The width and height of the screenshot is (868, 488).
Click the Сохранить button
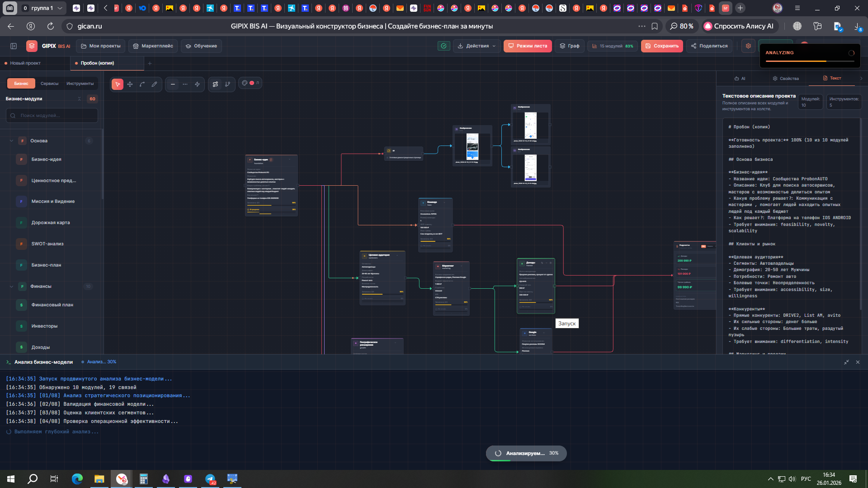[662, 46]
